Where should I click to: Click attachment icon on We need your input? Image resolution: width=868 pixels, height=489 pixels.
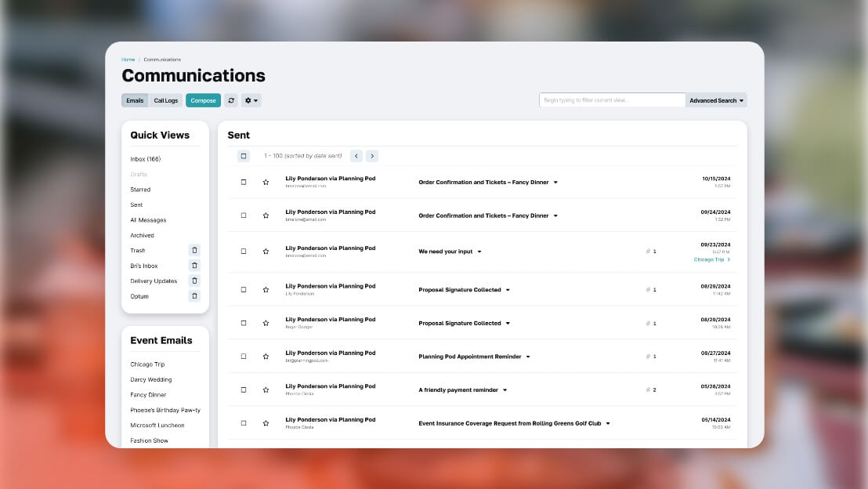[648, 252]
